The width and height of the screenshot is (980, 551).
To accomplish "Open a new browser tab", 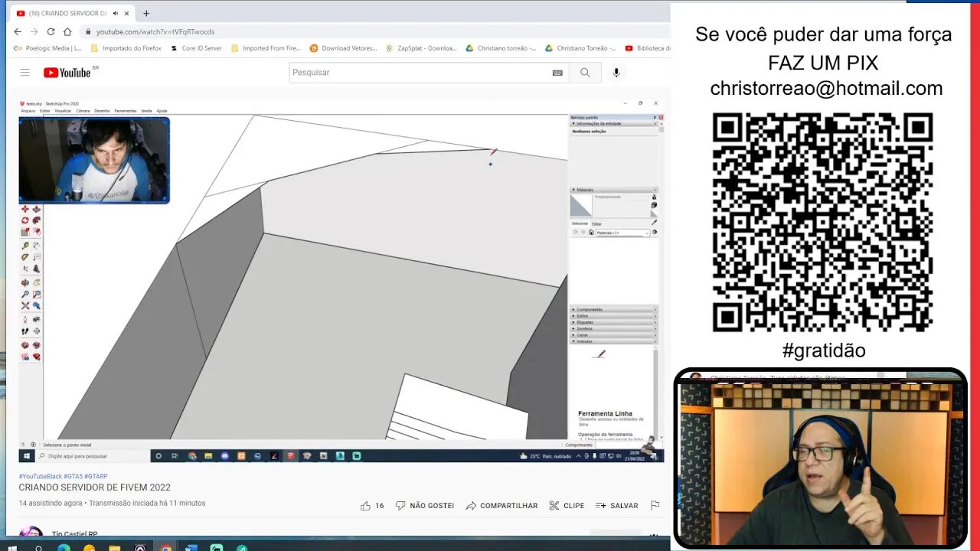I will tap(146, 13).
